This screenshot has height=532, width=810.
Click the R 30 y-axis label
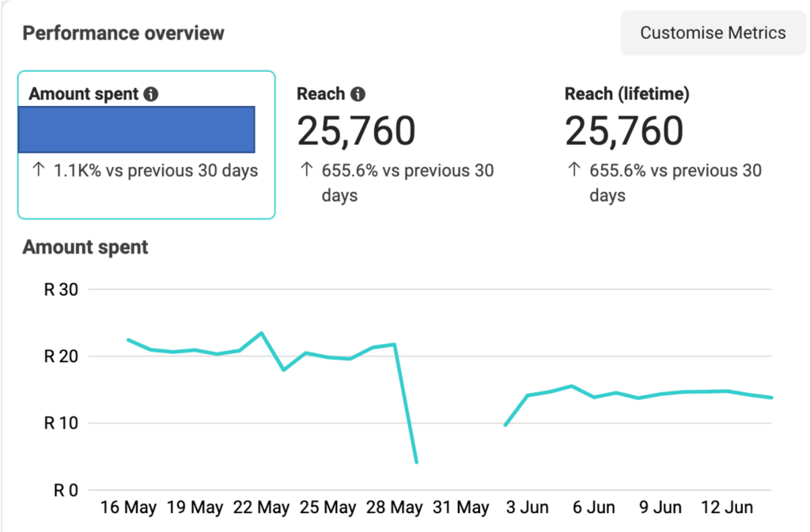coord(61,289)
